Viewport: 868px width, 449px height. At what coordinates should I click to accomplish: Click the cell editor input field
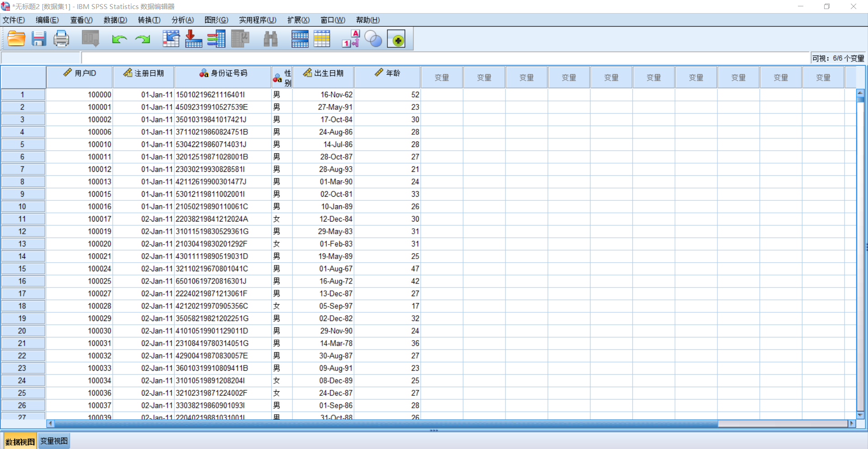445,58
